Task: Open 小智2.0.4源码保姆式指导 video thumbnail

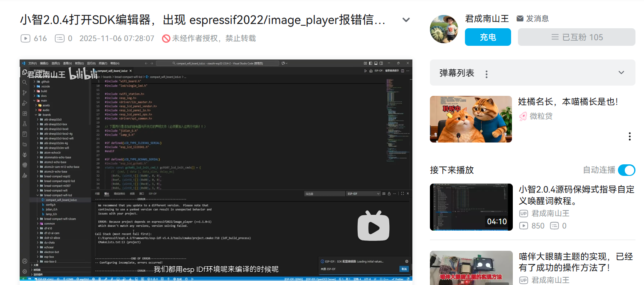Action: coord(471,207)
